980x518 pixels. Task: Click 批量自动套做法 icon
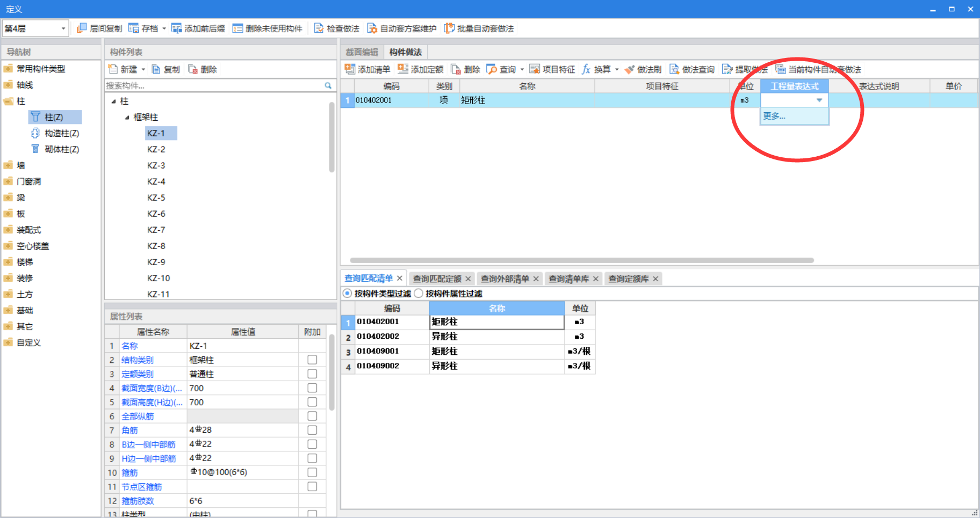(x=449, y=28)
